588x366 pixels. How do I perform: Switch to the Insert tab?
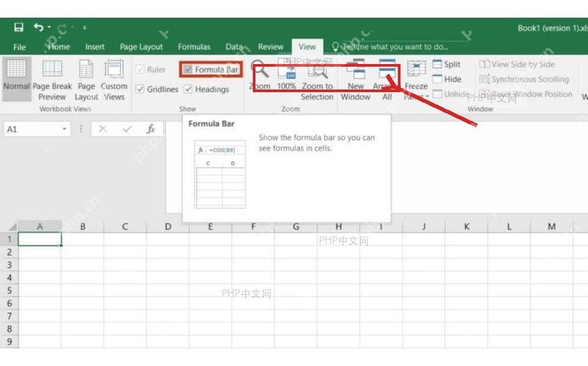coord(95,47)
